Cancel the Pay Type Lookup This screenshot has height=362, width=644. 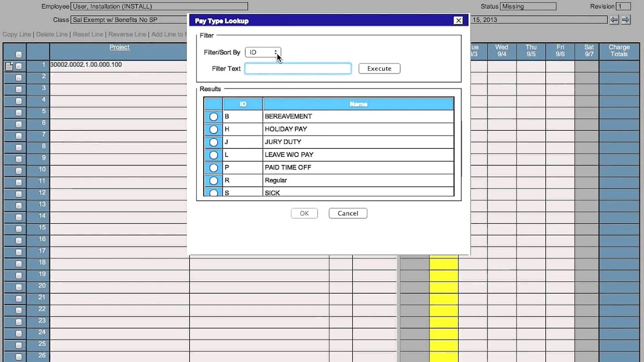[348, 213]
